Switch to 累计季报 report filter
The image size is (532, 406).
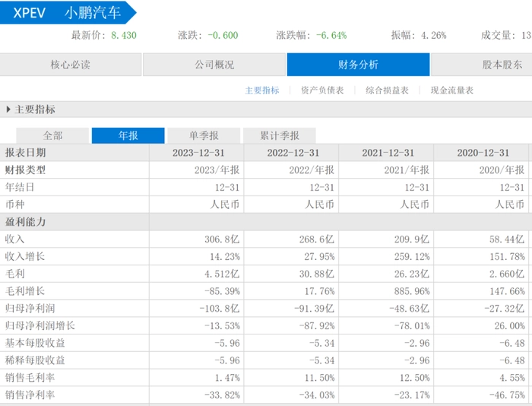[x=279, y=135]
